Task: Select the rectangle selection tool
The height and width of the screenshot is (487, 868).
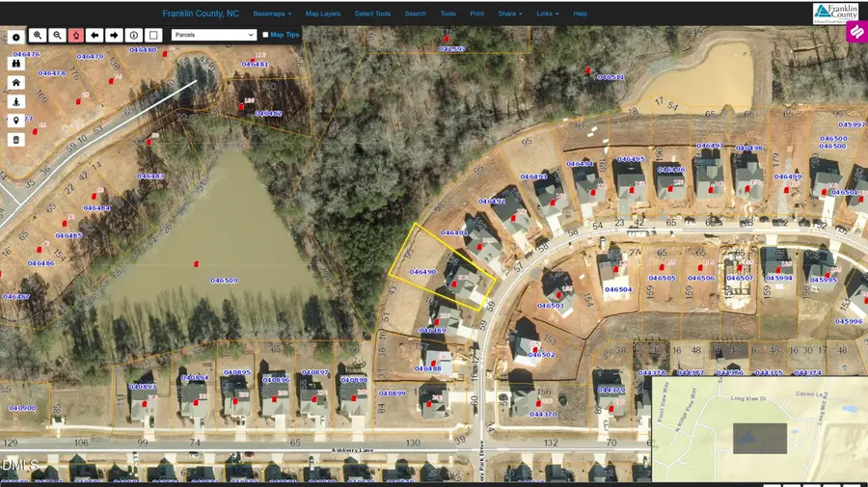Action: pyautogui.click(x=153, y=35)
